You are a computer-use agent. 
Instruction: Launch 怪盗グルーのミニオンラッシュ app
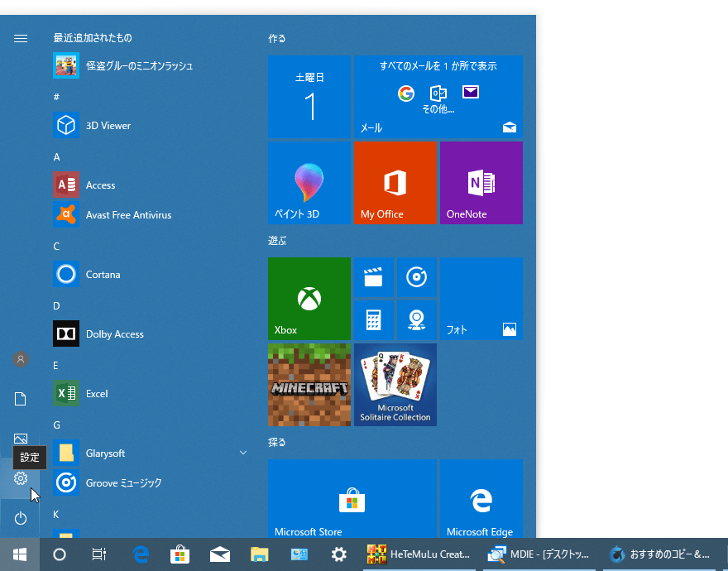pos(150,65)
